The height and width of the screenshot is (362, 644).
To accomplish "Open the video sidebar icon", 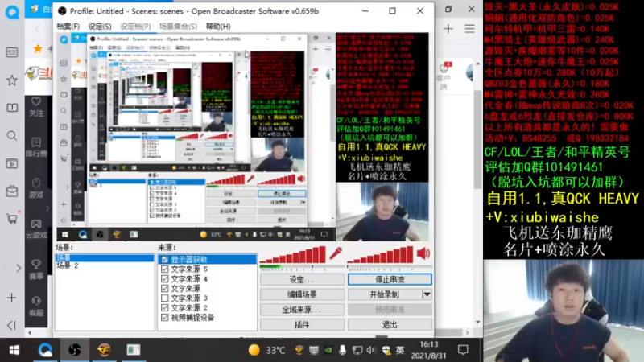I will point(12,164).
